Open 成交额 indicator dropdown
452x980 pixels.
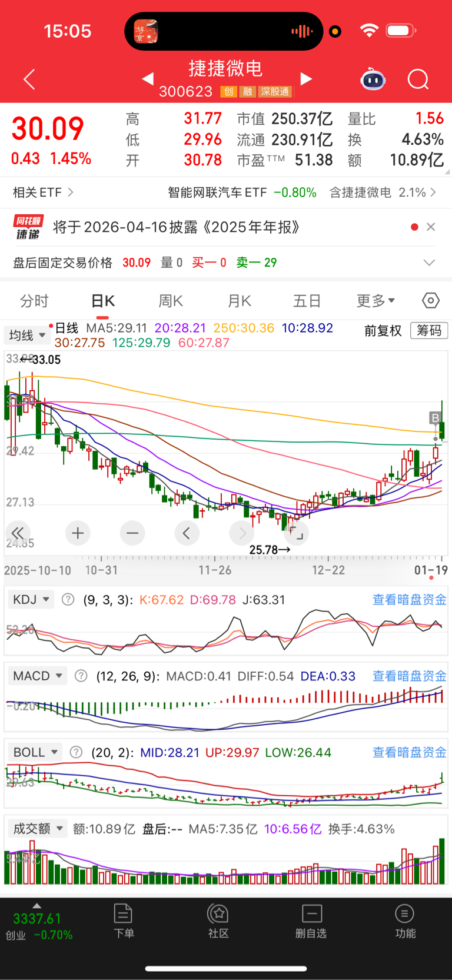(38, 829)
